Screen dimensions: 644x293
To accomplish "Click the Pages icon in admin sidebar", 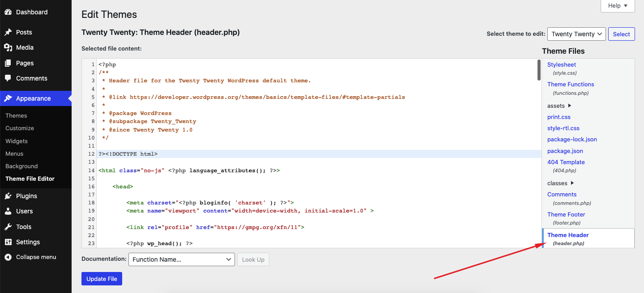I will click(8, 63).
